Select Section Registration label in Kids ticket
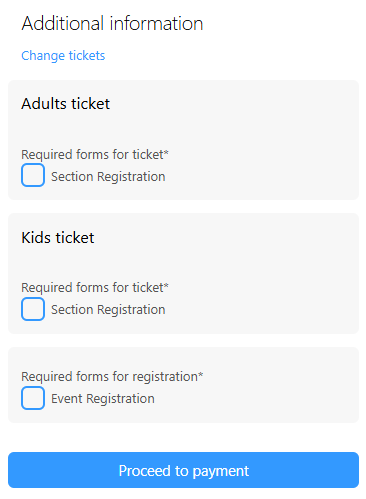 coord(108,309)
